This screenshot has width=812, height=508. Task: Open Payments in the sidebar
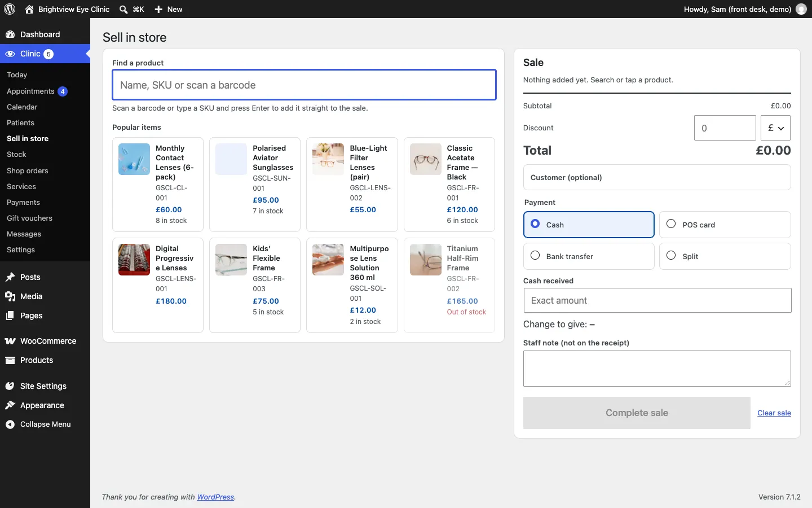[x=23, y=203]
